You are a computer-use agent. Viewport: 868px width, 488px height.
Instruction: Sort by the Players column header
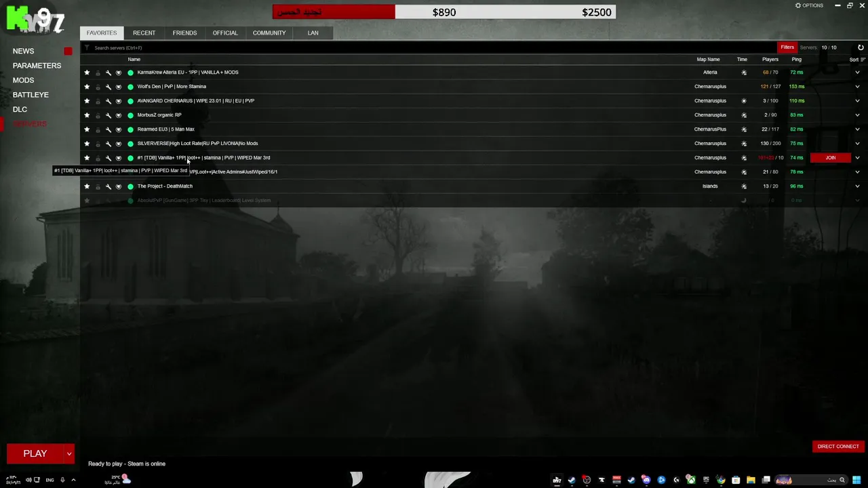click(x=770, y=60)
